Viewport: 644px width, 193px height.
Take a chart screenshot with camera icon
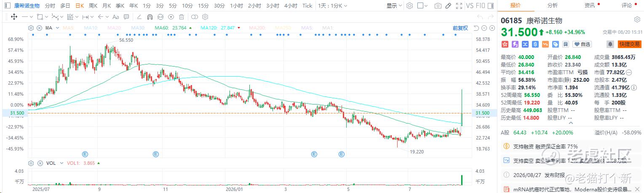(x=438, y=6)
